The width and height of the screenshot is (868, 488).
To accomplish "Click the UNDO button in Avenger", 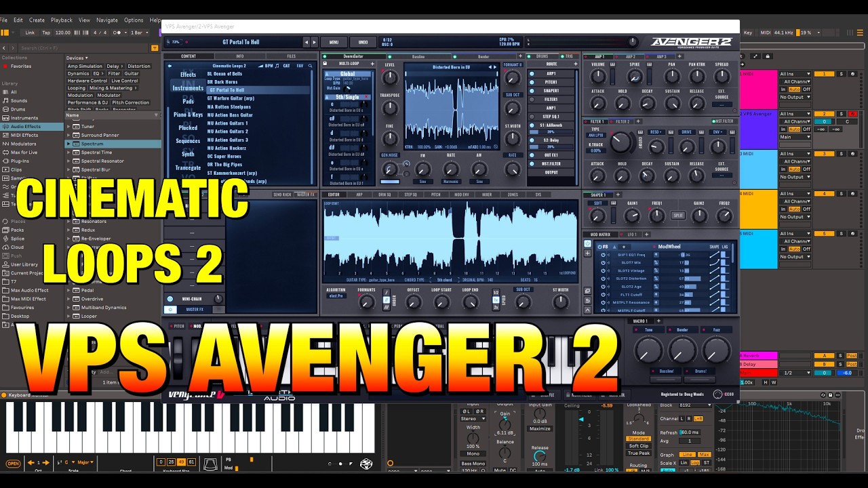I will 363,42.
